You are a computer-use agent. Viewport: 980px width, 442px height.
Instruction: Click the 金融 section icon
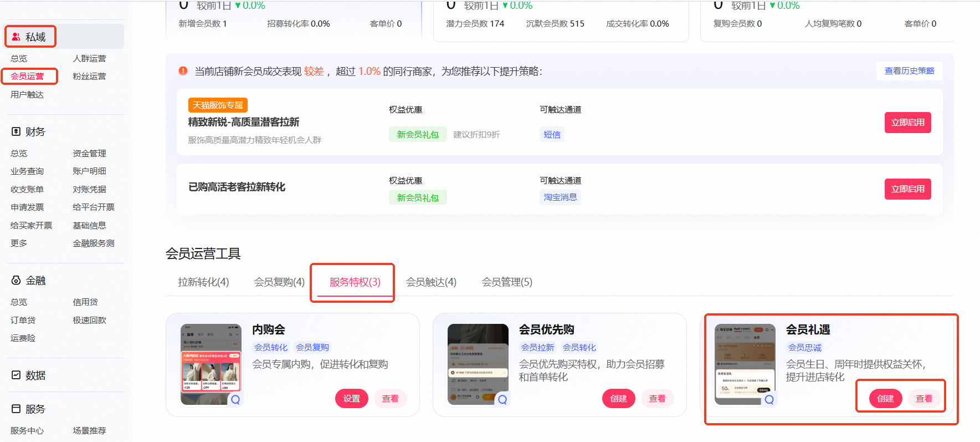[x=16, y=280]
